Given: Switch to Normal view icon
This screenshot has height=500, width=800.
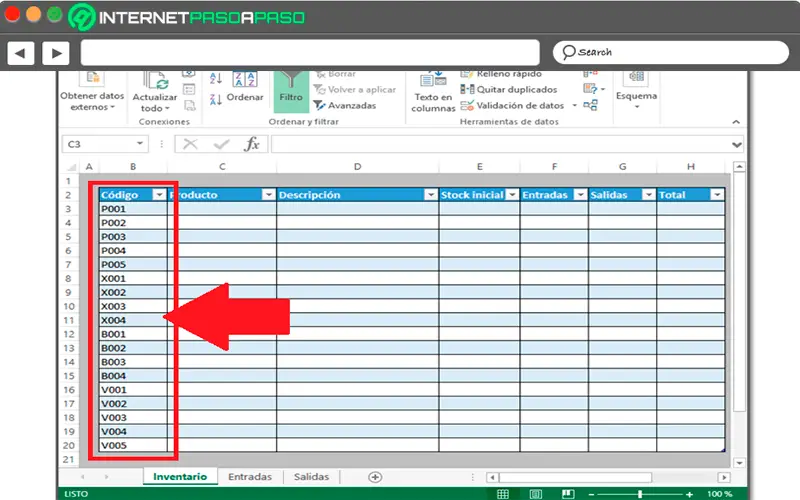Looking at the screenshot, I should click(503, 494).
